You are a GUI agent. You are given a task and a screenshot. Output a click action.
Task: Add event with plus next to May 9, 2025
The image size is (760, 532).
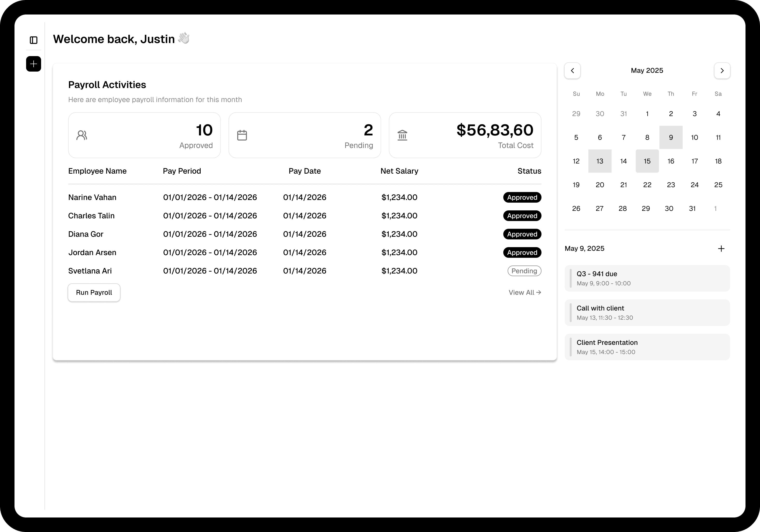[721, 249]
